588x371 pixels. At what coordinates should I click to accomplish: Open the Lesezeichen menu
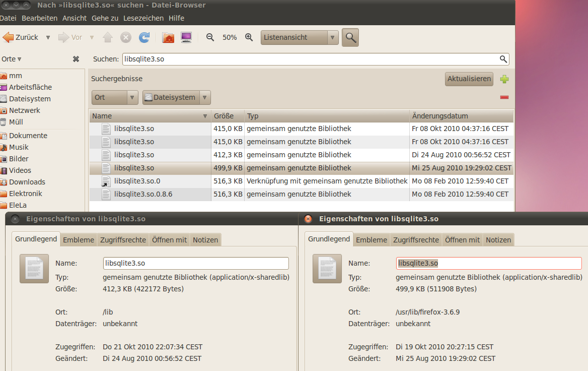tap(143, 18)
